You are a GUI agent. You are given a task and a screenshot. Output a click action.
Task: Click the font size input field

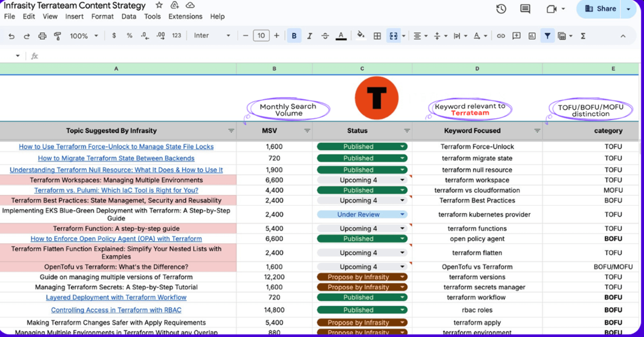pos(261,36)
